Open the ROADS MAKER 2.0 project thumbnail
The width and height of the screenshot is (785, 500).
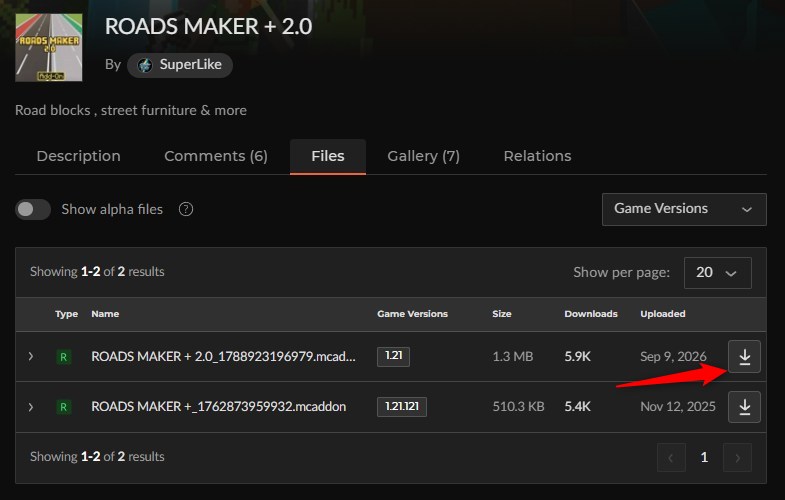(49, 48)
